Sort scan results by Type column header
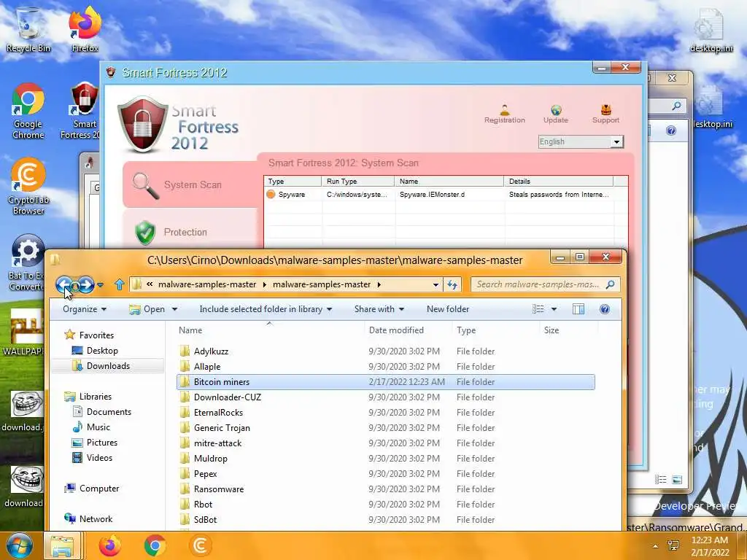The width and height of the screenshot is (747, 560). (293, 181)
